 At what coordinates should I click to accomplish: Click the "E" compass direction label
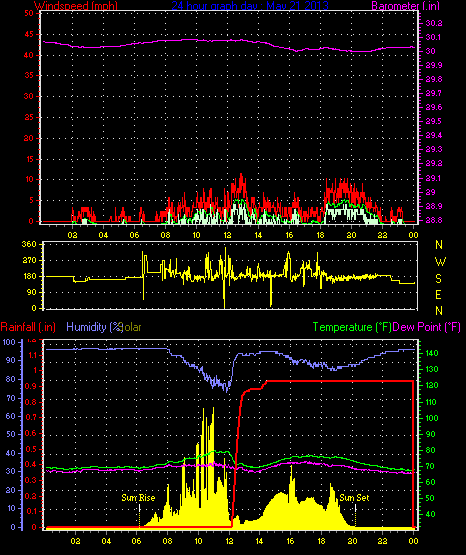coord(438,294)
